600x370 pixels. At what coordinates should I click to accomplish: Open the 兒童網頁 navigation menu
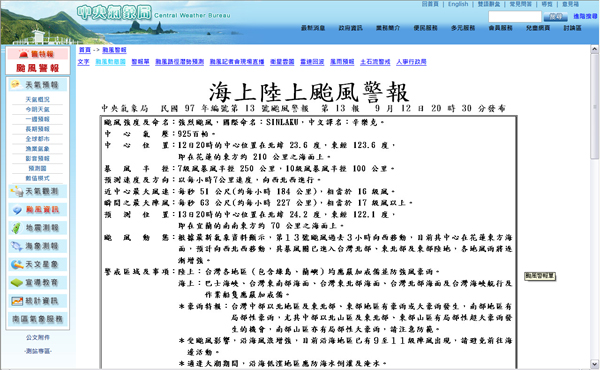coord(538,28)
